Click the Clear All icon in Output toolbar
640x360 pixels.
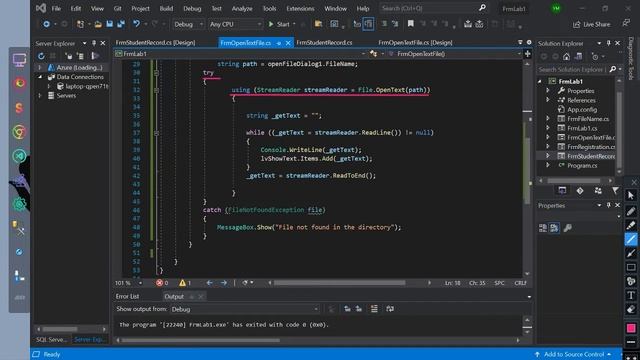point(374,309)
